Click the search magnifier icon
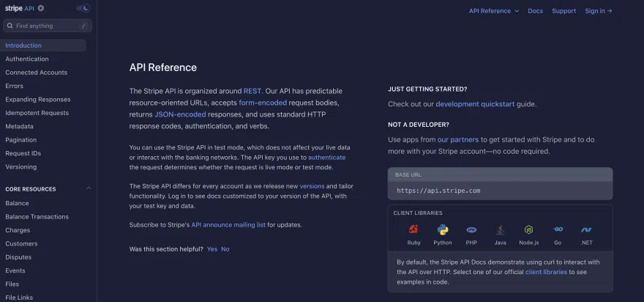 10,26
